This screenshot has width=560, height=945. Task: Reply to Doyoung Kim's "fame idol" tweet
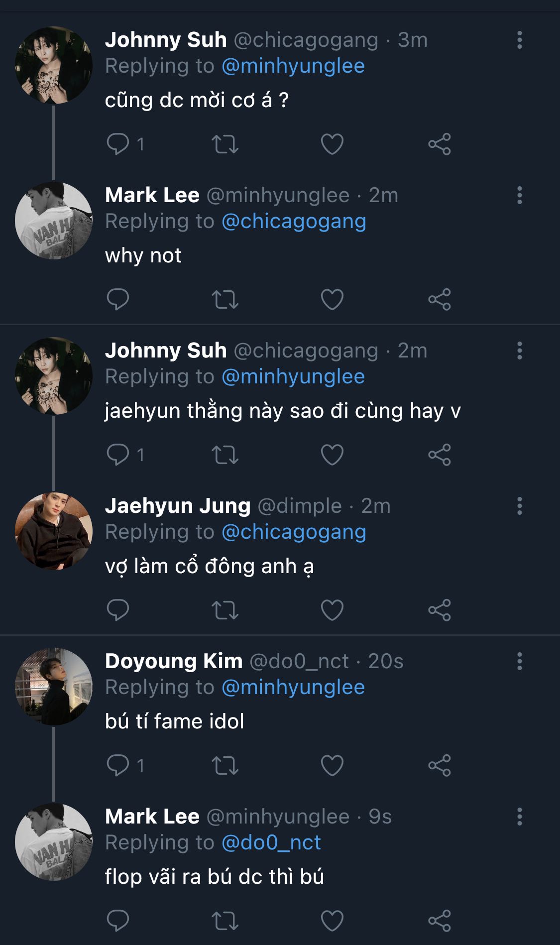118,766
